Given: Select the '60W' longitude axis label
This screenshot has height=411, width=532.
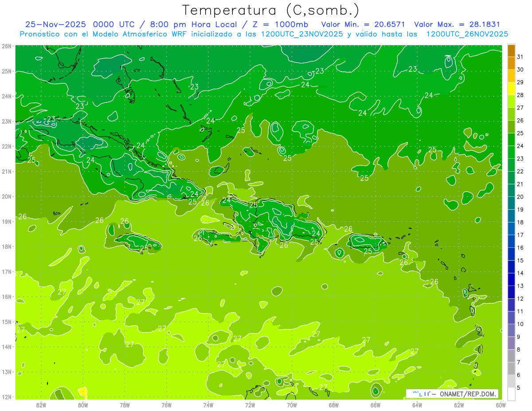Looking at the screenshot, I should [501, 404].
